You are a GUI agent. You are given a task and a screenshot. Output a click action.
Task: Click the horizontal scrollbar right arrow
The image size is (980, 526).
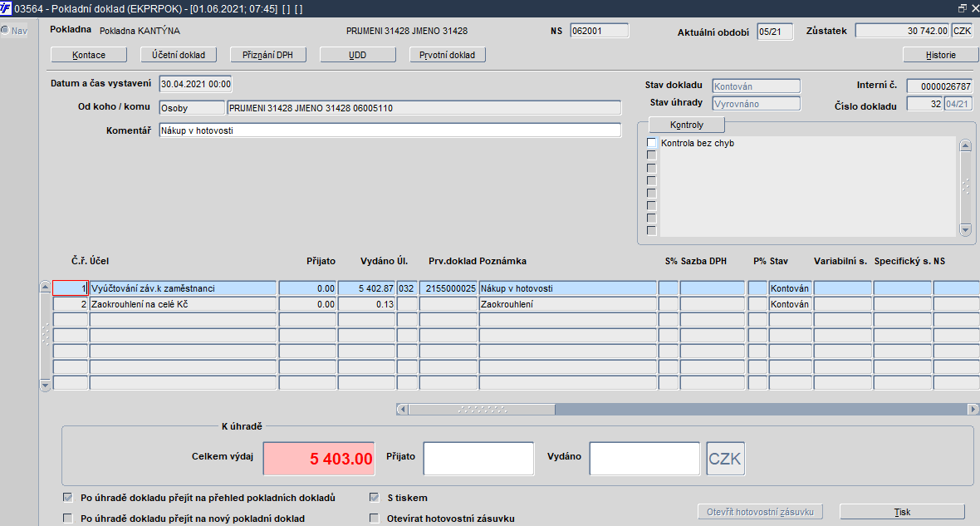click(973, 409)
